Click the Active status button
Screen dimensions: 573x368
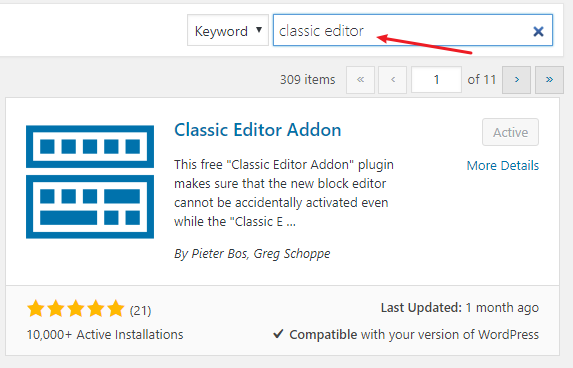click(510, 132)
